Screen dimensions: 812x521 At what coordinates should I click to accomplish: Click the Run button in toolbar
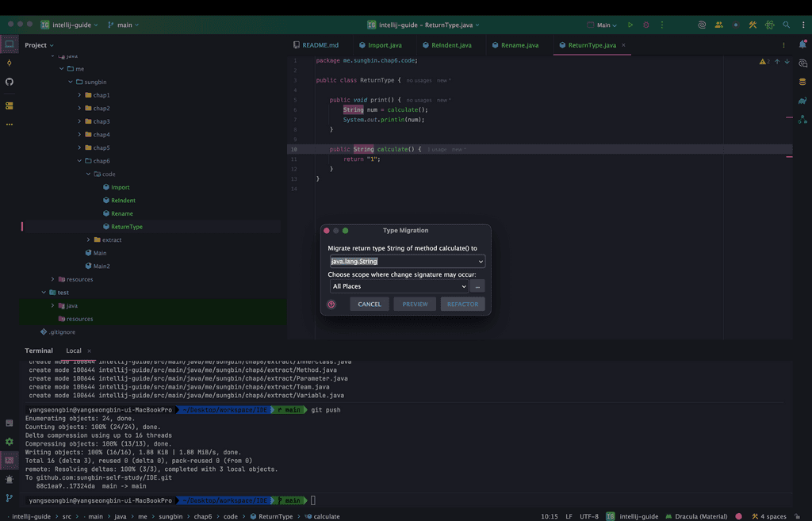point(630,25)
